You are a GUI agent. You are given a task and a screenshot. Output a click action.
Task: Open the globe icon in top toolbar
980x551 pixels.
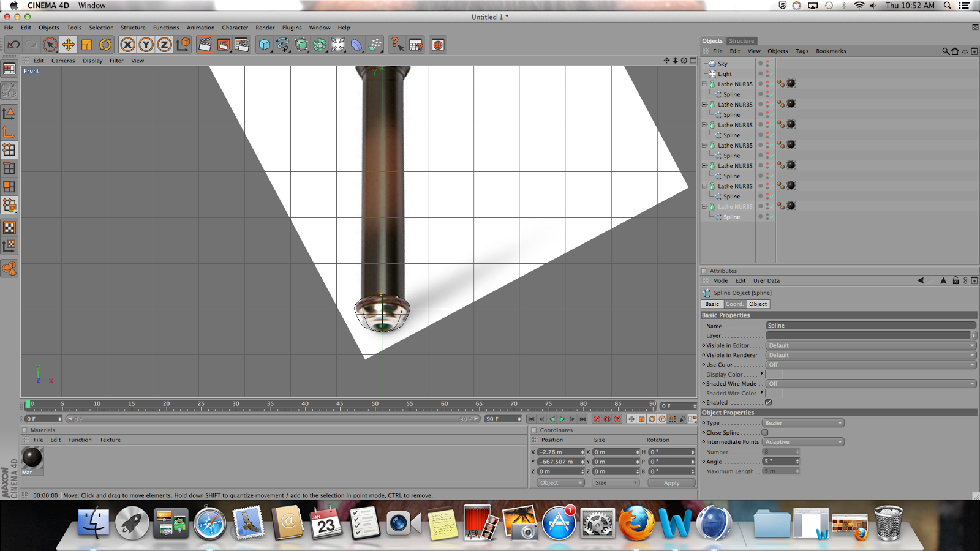click(438, 45)
